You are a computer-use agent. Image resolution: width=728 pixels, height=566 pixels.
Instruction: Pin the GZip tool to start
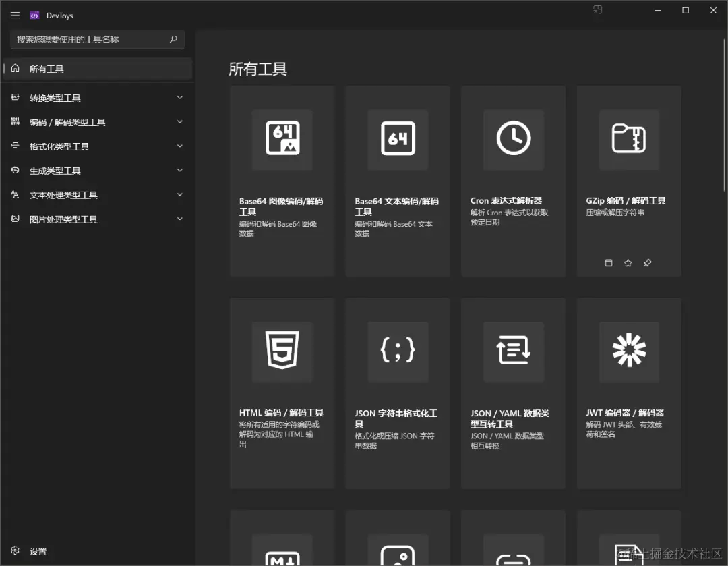click(647, 263)
